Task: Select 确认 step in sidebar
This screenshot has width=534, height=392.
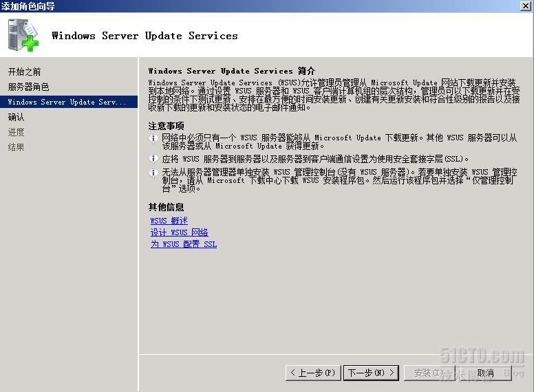Action: [16, 117]
